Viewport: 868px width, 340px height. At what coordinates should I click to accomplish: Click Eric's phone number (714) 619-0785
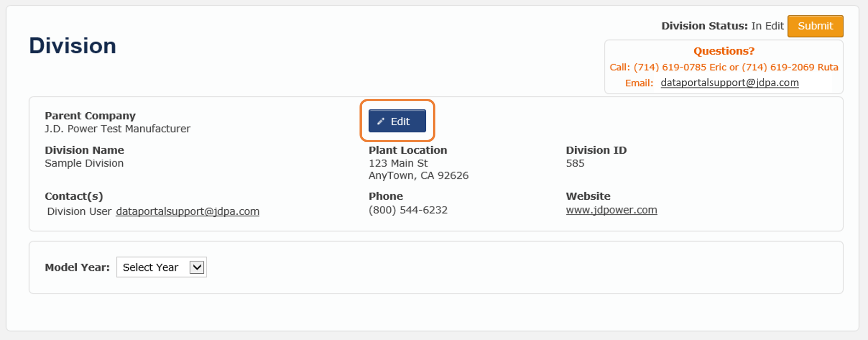pyautogui.click(x=670, y=67)
